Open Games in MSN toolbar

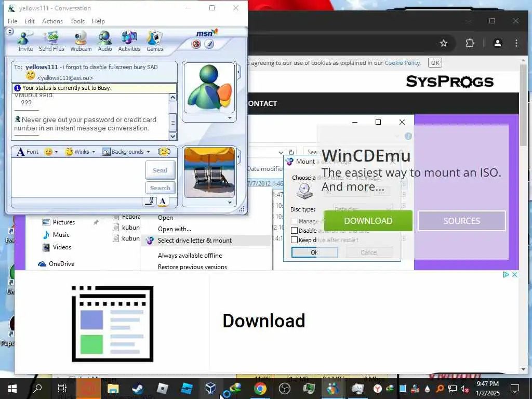point(155,42)
